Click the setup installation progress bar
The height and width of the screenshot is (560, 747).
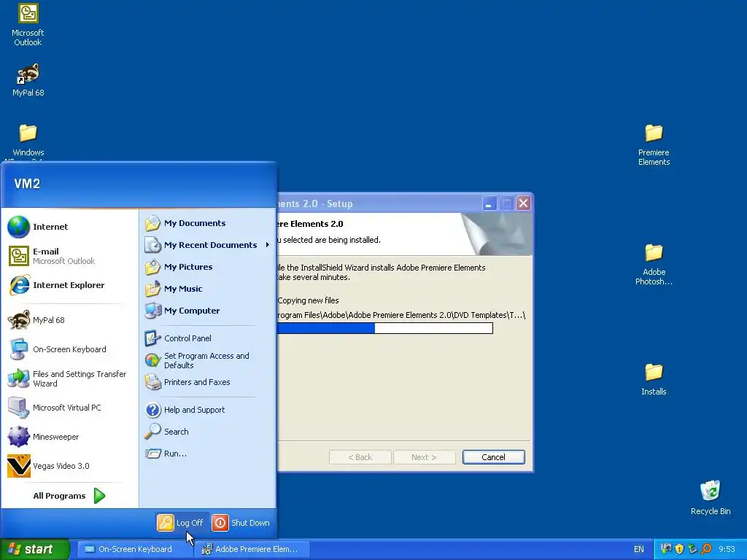(385, 328)
